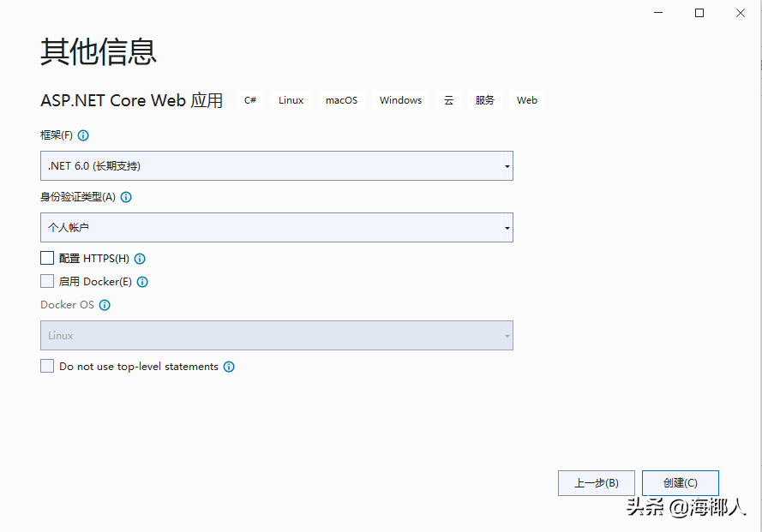The width and height of the screenshot is (762, 532).
Task: Click the Windows tag
Action: point(400,100)
